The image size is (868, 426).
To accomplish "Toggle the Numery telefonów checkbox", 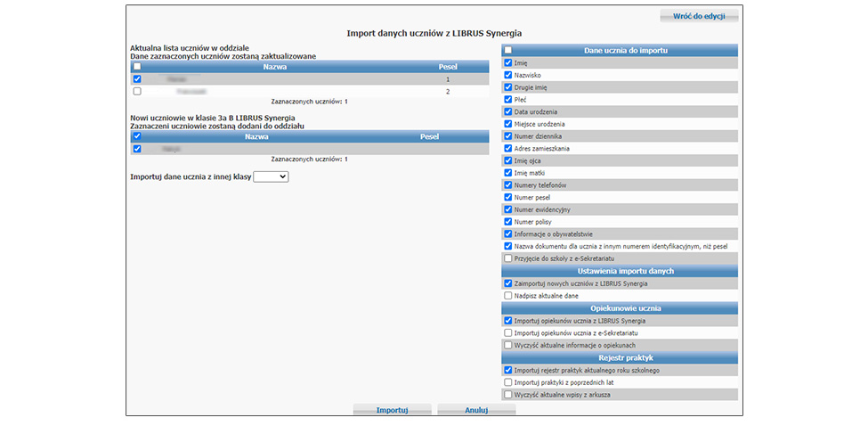I will click(507, 184).
